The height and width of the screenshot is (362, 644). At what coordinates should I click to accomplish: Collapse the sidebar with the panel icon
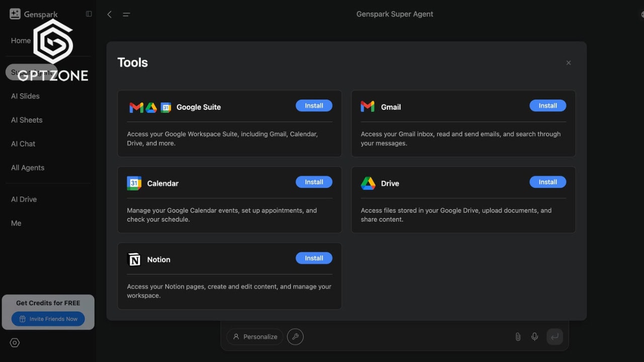[x=89, y=14]
